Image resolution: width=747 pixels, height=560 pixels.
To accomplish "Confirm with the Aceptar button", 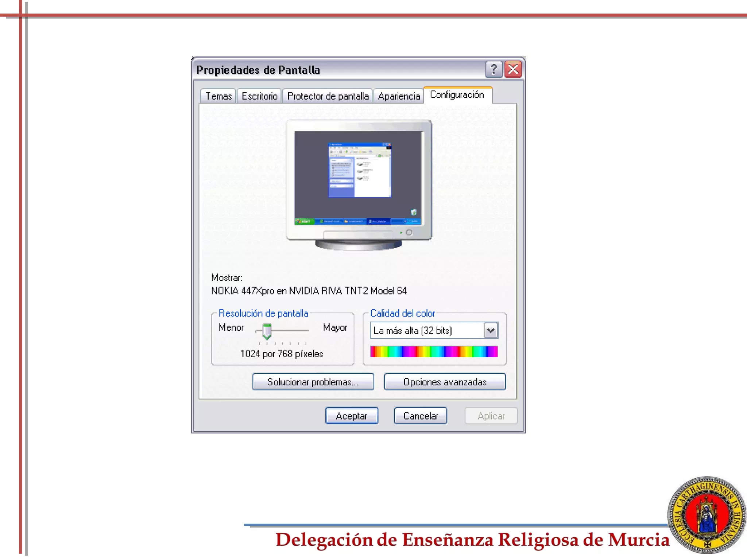I will pos(351,416).
